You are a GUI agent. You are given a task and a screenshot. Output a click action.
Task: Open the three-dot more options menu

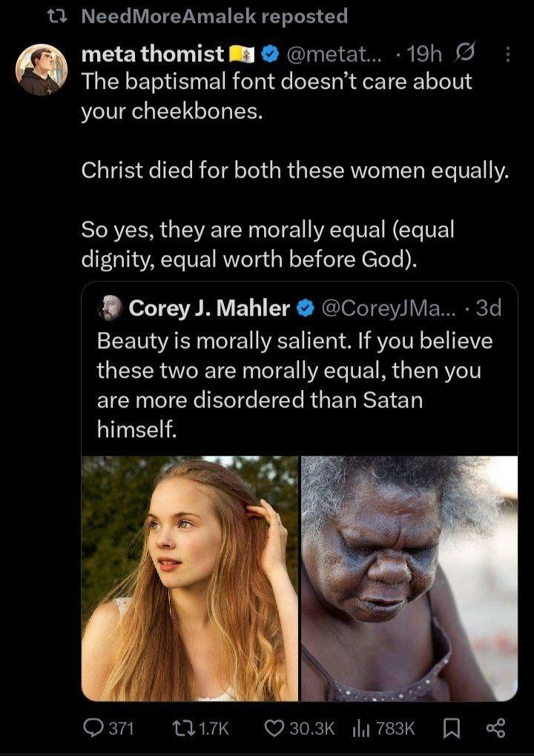click(507, 54)
